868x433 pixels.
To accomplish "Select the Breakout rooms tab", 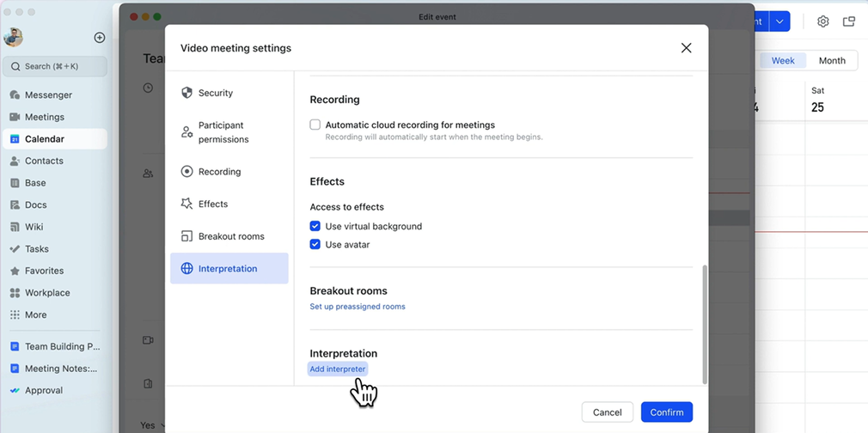I will [x=230, y=236].
